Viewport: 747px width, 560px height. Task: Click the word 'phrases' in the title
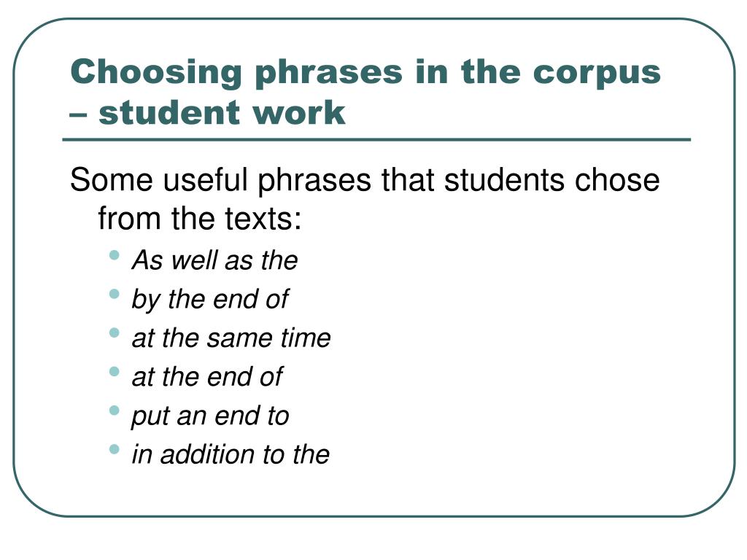pyautogui.click(x=329, y=74)
